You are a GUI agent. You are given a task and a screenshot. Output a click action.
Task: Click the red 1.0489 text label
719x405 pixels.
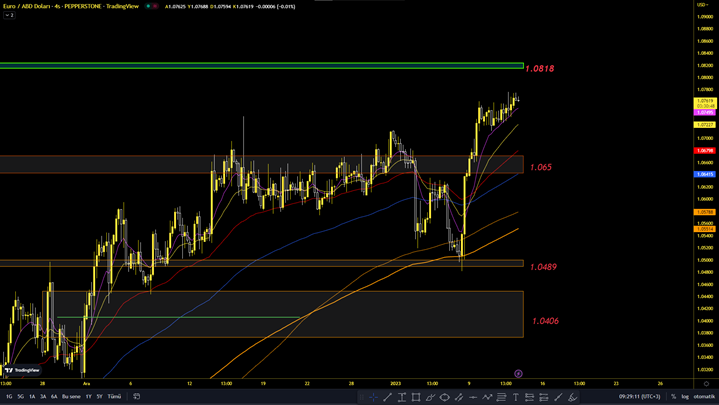click(x=543, y=267)
